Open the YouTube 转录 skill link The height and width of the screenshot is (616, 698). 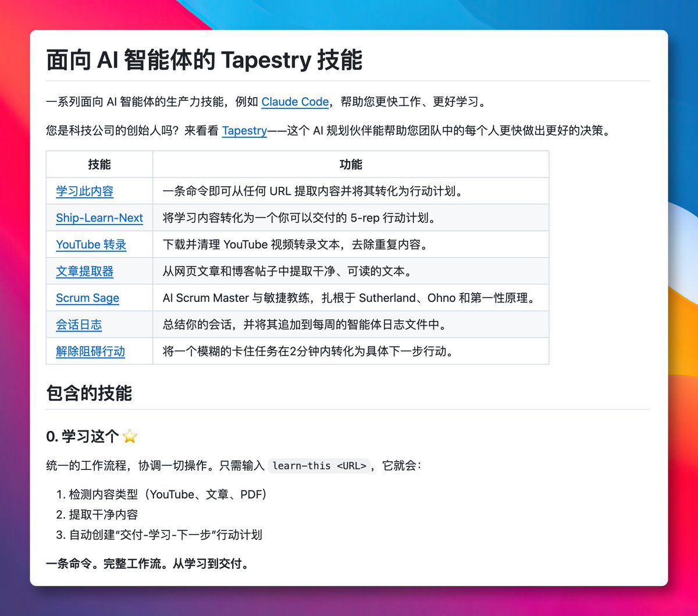point(91,244)
